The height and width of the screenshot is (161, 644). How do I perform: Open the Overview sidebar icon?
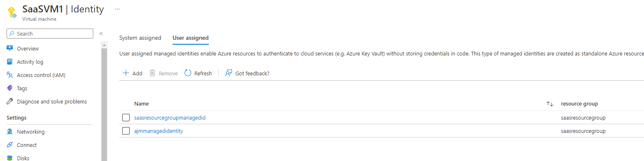(x=10, y=48)
